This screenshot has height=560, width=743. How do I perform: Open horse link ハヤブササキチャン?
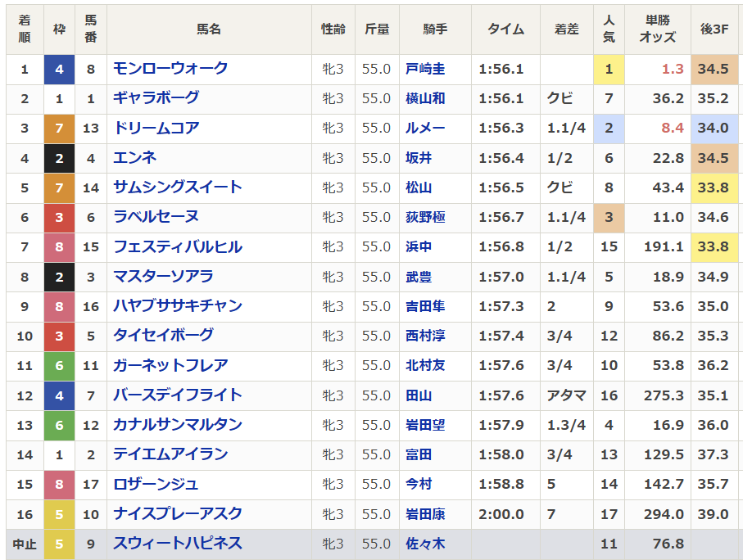click(178, 306)
